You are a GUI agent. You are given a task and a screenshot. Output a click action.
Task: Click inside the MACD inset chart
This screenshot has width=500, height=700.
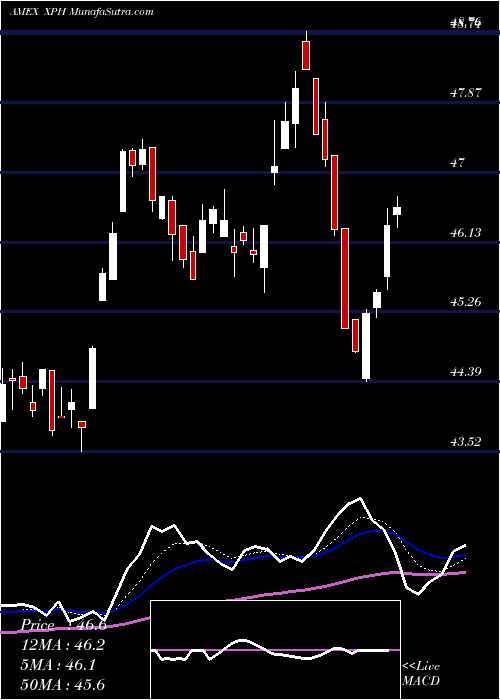pos(275,650)
